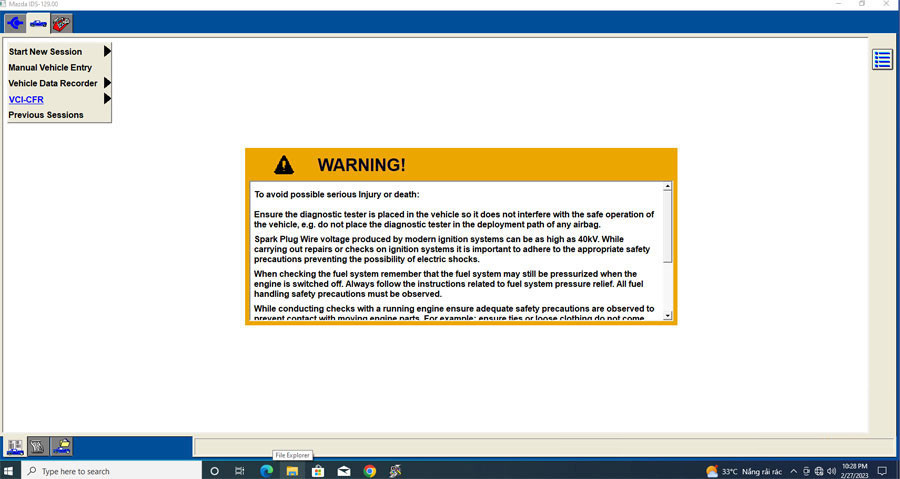Click the blue connector tab icon at top-left
900x479 pixels.
pos(15,23)
